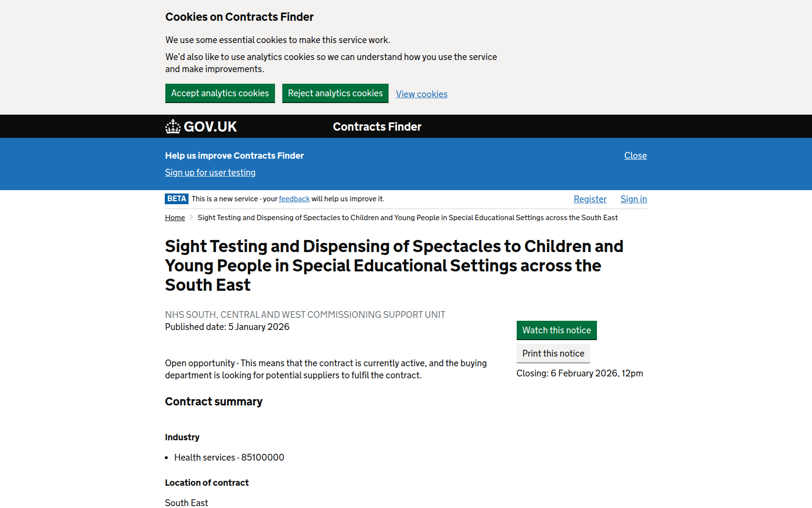
Task: Click the GOV.UK text in header
Action: (x=210, y=127)
